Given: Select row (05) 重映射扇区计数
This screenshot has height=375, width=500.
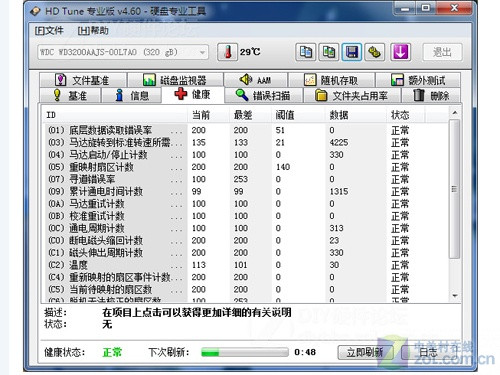Looking at the screenshot, I should coord(246,167).
